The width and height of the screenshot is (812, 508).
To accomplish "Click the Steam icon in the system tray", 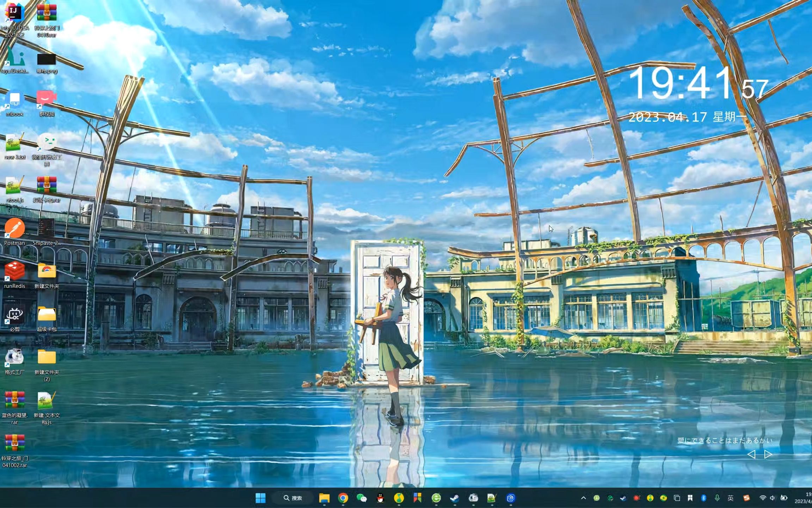I will coord(623,498).
